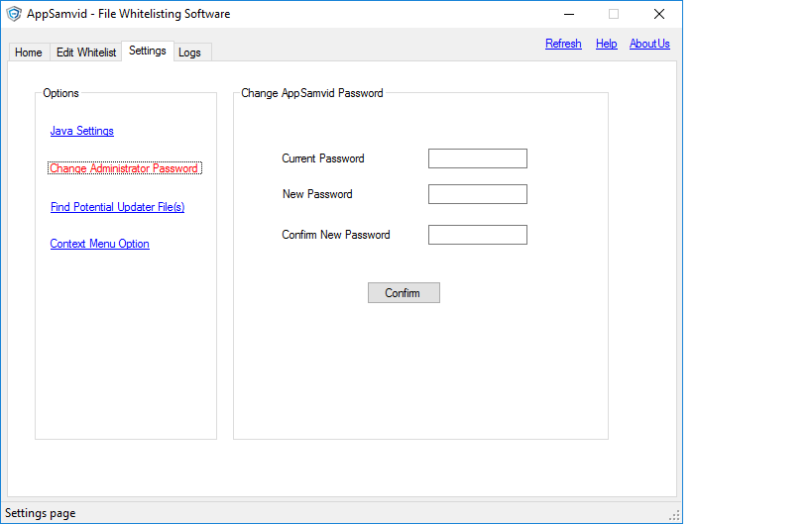Click the Confirm New Password label
Image resolution: width=812 pixels, height=524 pixels.
click(x=336, y=235)
